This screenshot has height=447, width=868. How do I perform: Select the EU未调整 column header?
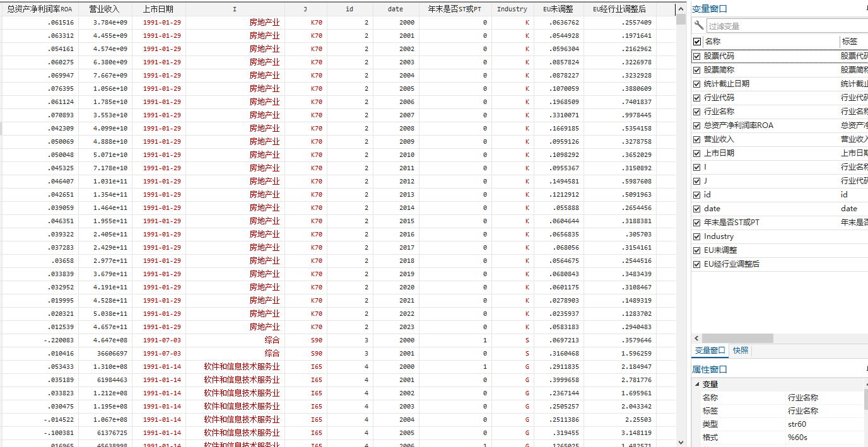tap(558, 9)
